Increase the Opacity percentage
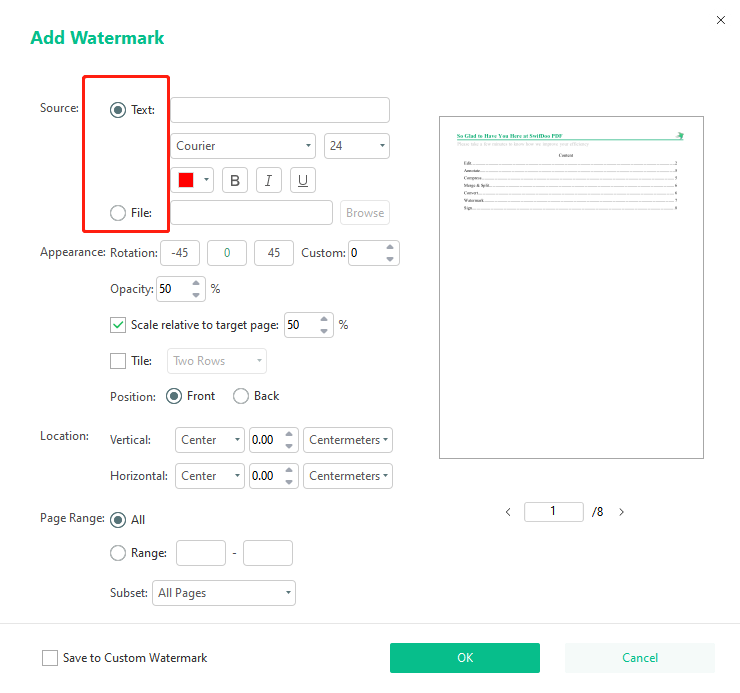Screen dimensions: 740x693 [x=196, y=283]
